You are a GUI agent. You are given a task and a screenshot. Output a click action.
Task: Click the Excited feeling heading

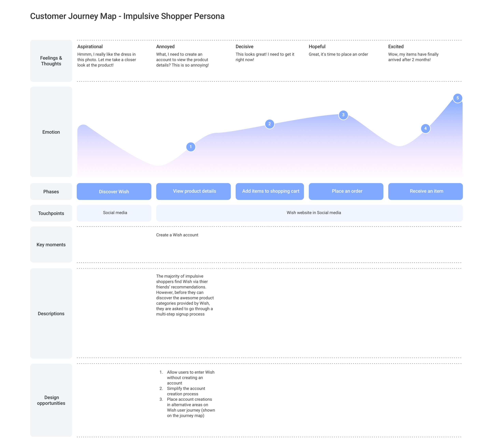click(x=396, y=47)
